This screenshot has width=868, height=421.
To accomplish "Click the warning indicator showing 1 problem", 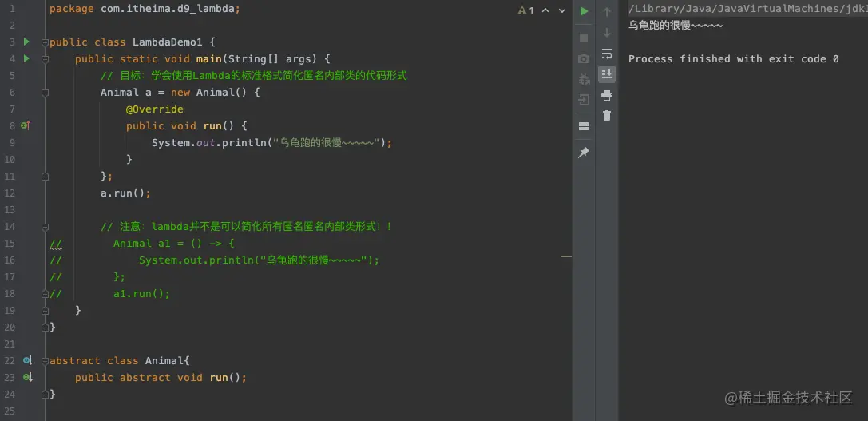I will [x=526, y=10].
